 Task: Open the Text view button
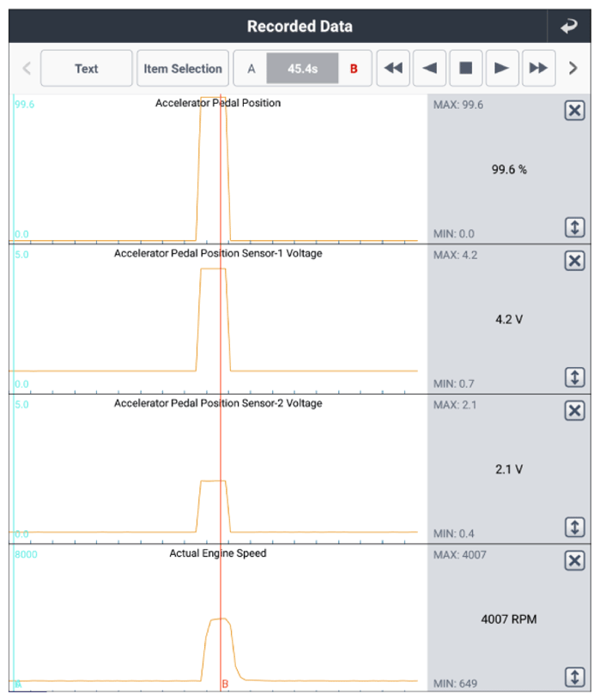[86, 69]
